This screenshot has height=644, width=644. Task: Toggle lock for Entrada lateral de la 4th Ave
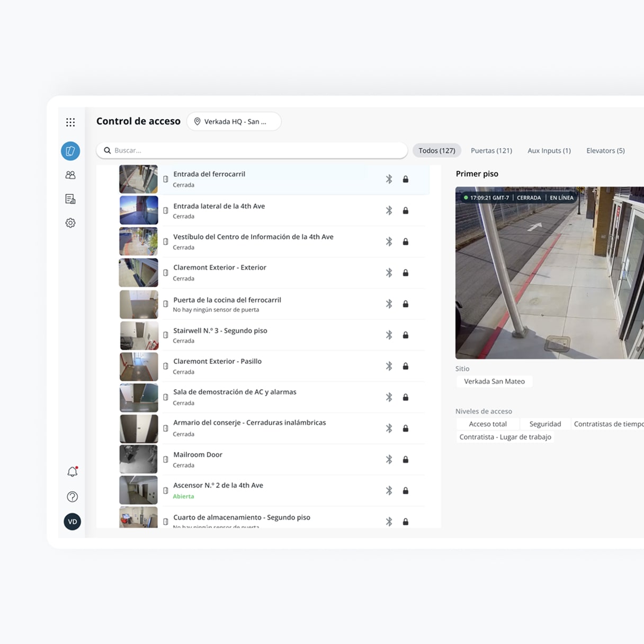tap(406, 211)
